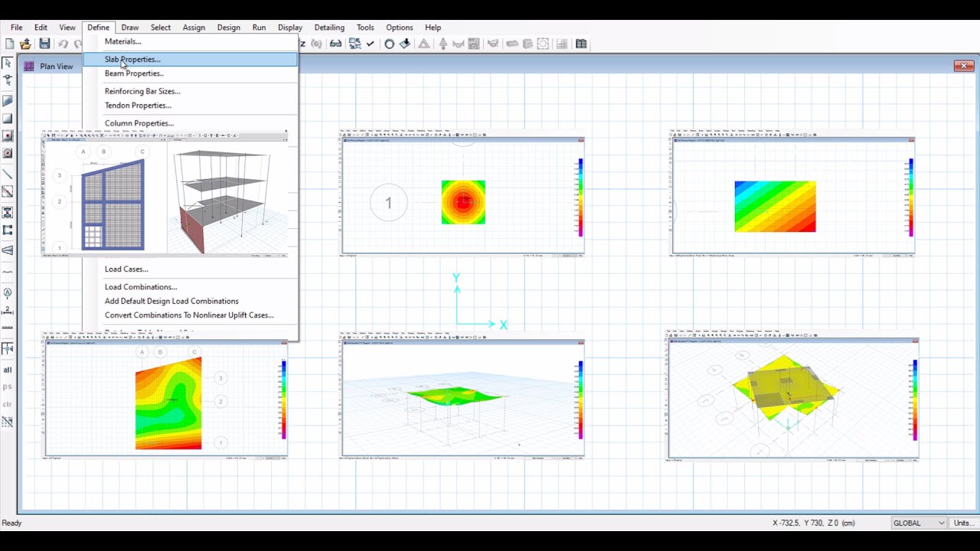
Task: Select the pointer arrow tool in left toolbar
Action: coord(8,63)
